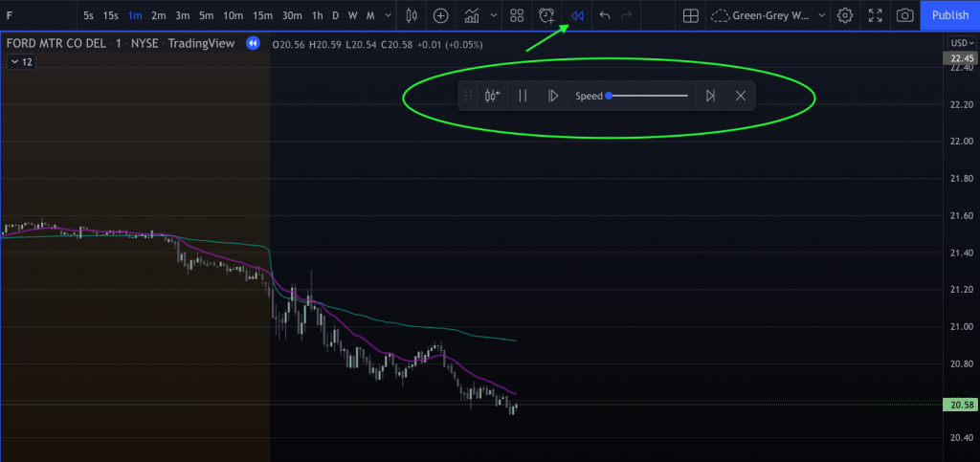Open chart settings gear icon
Screen dimensions: 980x462
tap(845, 15)
